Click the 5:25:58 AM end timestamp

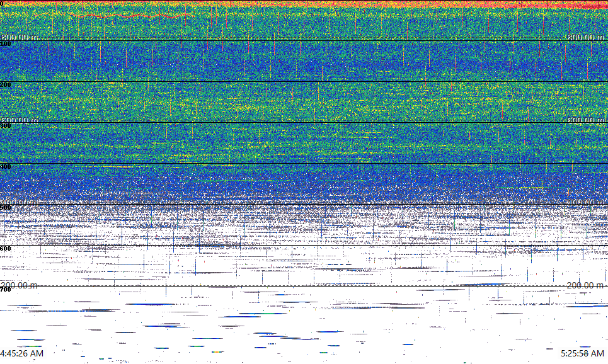click(582, 353)
